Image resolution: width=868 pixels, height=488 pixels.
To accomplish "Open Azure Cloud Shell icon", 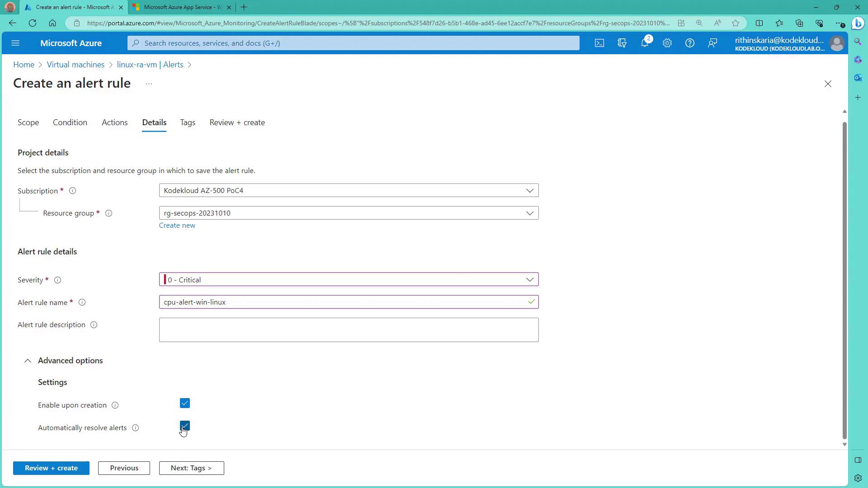I will click(x=599, y=43).
